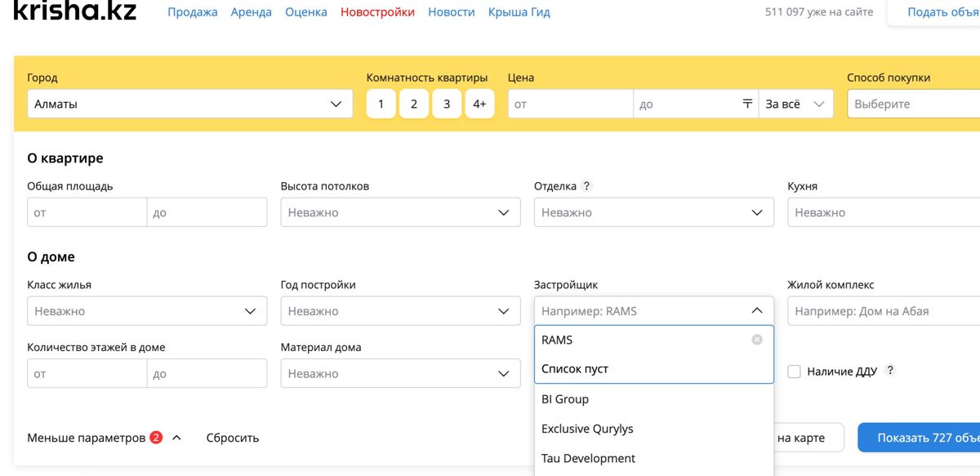This screenshot has height=476, width=980.
Task: Click the Сбросить link to reset filters
Action: pyautogui.click(x=232, y=438)
